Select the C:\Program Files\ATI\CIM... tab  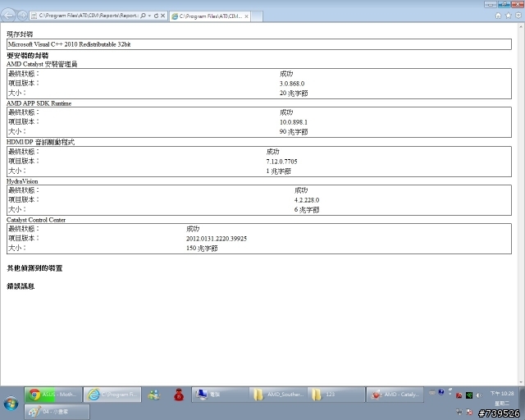tap(210, 16)
